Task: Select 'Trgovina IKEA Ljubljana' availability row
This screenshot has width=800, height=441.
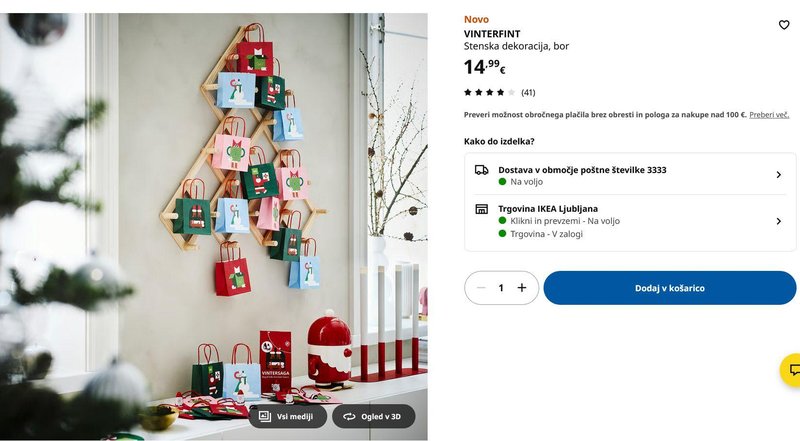Action: pos(630,221)
